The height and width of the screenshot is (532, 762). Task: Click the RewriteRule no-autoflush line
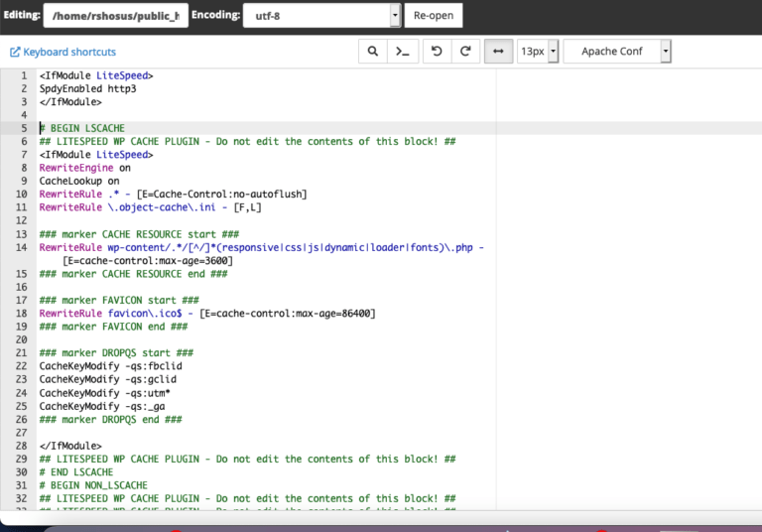[174, 194]
